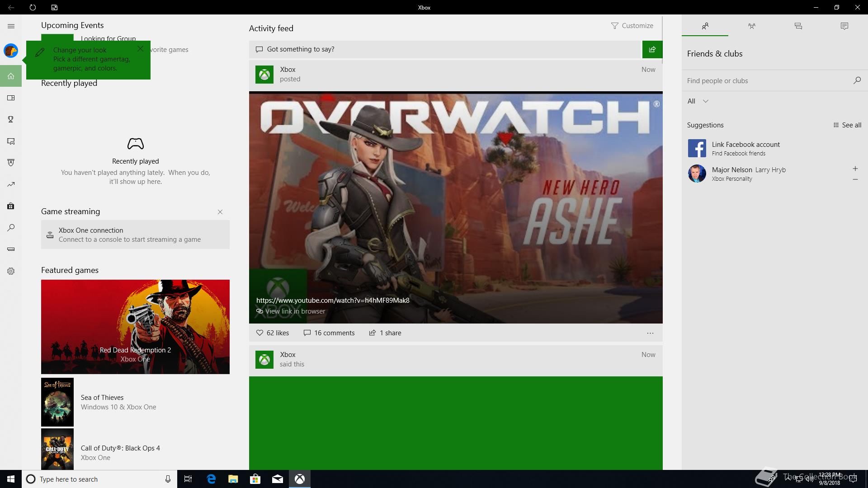Screen dimensions: 868x488
Task: Click the refresh icon in title bar
Action: coord(33,7)
